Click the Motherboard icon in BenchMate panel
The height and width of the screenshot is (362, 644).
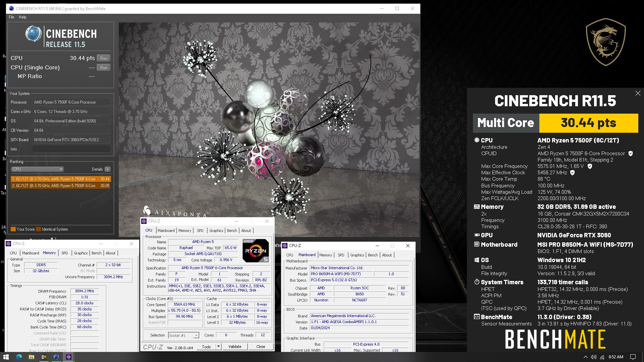point(477,244)
